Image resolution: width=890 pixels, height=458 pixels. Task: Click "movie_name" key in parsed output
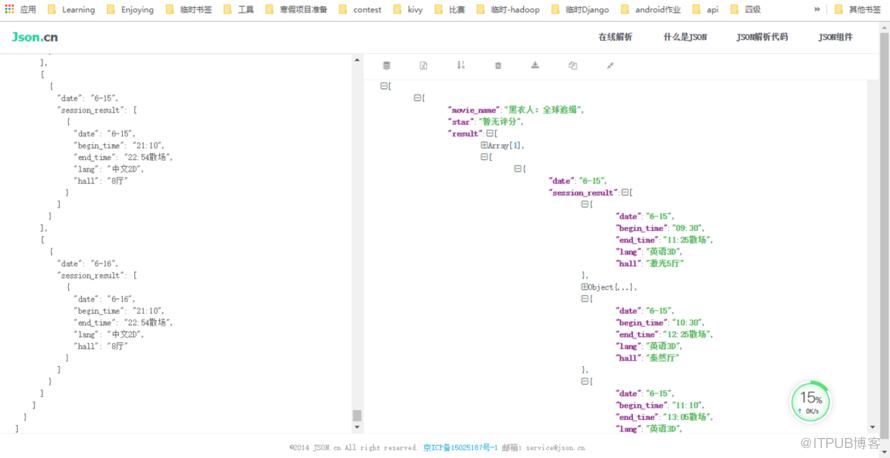pos(475,110)
